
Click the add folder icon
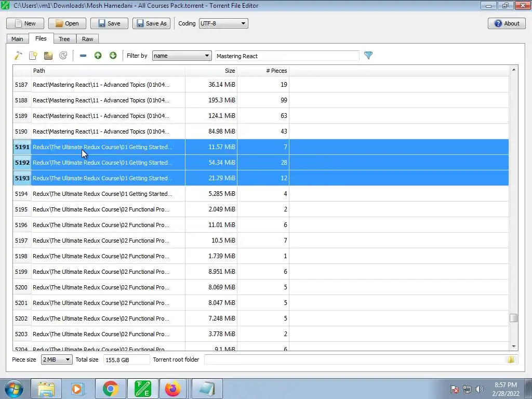48,55
